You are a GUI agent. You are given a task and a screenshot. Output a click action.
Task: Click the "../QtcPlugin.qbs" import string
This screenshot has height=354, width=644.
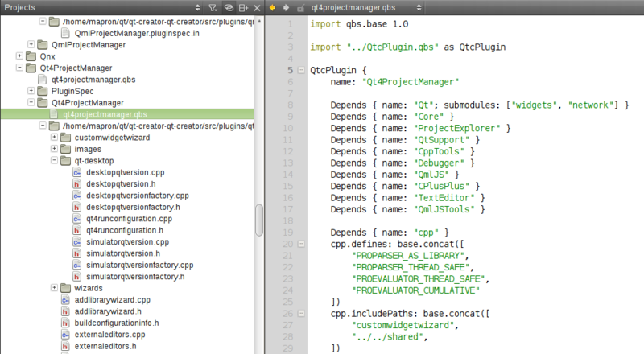pyautogui.click(x=393, y=47)
